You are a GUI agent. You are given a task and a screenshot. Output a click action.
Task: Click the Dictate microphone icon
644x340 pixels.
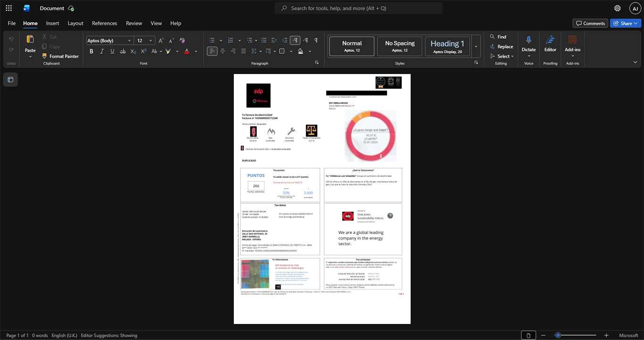[528, 40]
